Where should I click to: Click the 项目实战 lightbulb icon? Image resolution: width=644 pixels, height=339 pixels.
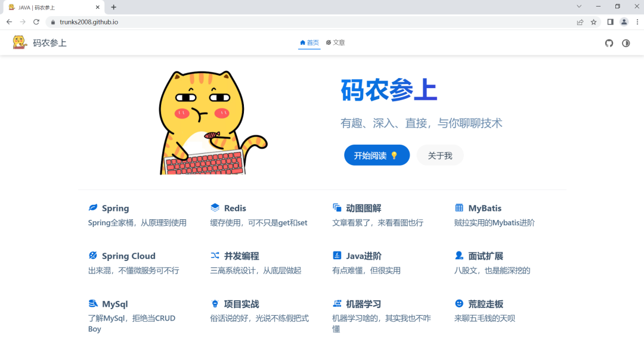click(215, 303)
